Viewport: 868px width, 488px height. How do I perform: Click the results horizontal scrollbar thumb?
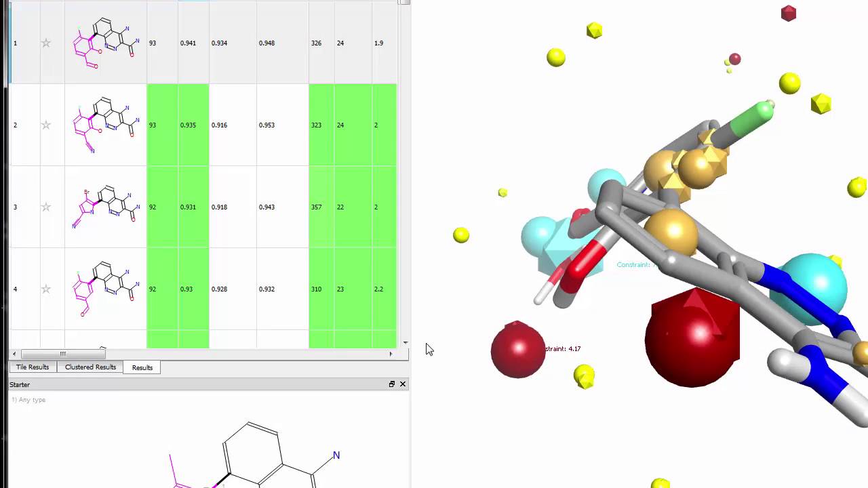[62, 354]
